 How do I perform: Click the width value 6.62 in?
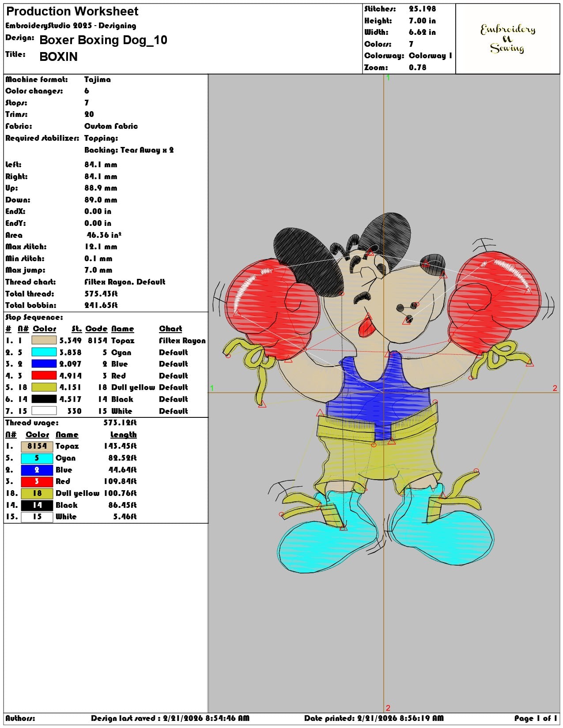tap(422, 32)
